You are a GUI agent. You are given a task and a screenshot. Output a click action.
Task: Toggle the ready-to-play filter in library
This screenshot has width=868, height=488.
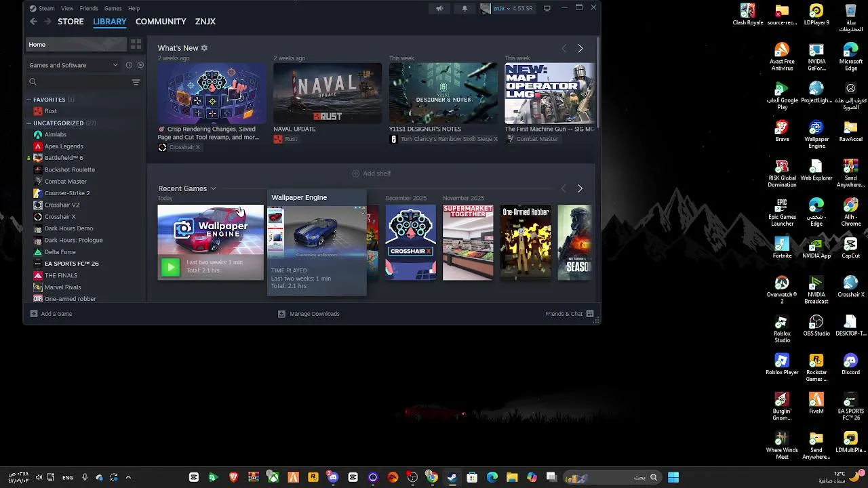140,65
